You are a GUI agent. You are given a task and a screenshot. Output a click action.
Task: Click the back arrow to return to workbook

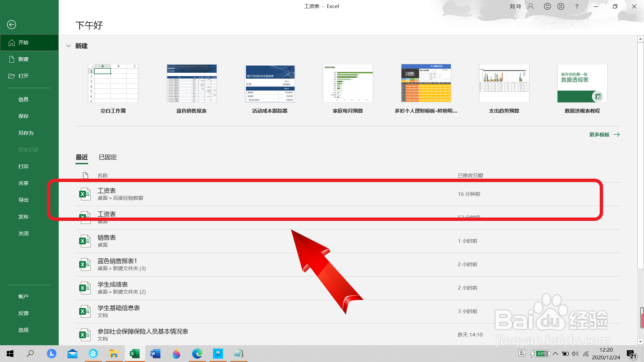[x=11, y=24]
